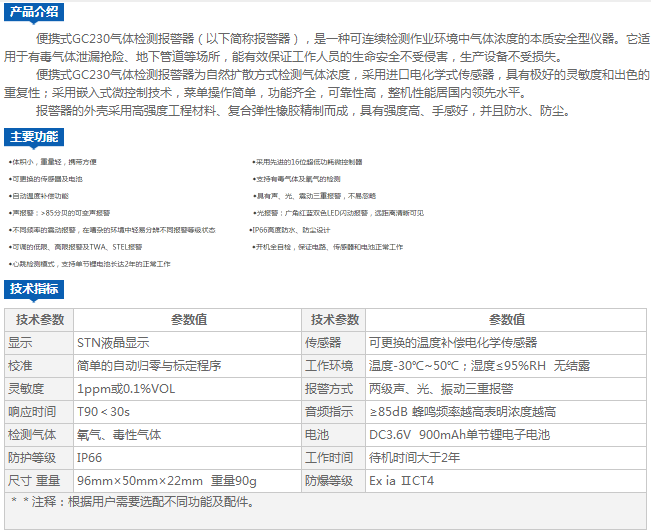This screenshot has width=651, height=532.
Task: Select the line about 不同频率的震动报警
Action: tap(112, 230)
